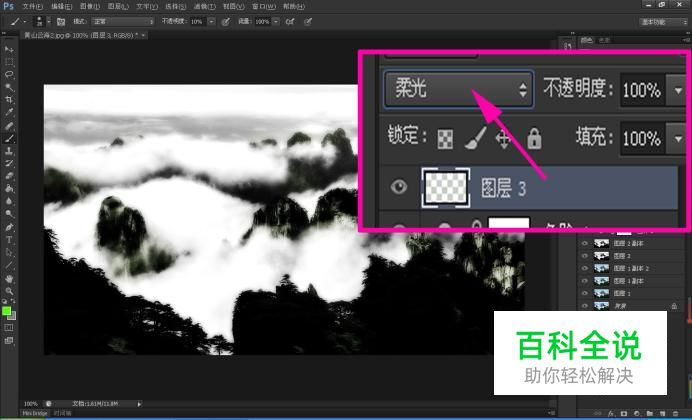The image size is (692, 420).
Task: Enable airbrush mode in options bar
Action: click(x=290, y=21)
